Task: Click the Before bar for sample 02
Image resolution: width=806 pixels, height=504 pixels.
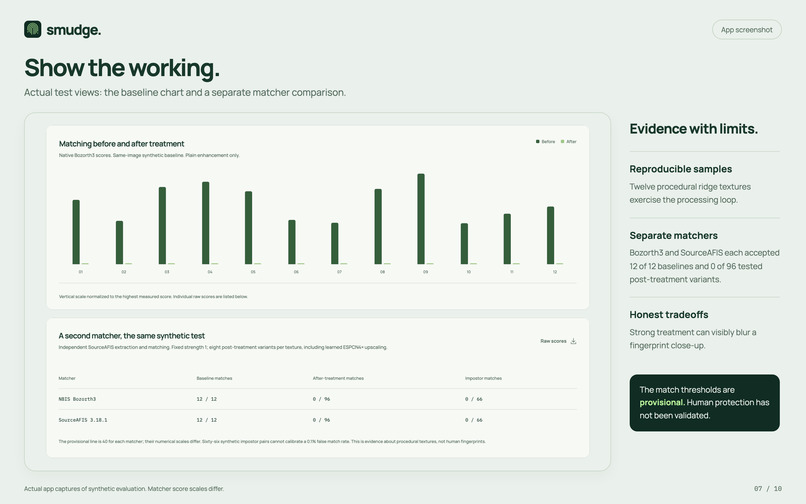Action: [119, 243]
